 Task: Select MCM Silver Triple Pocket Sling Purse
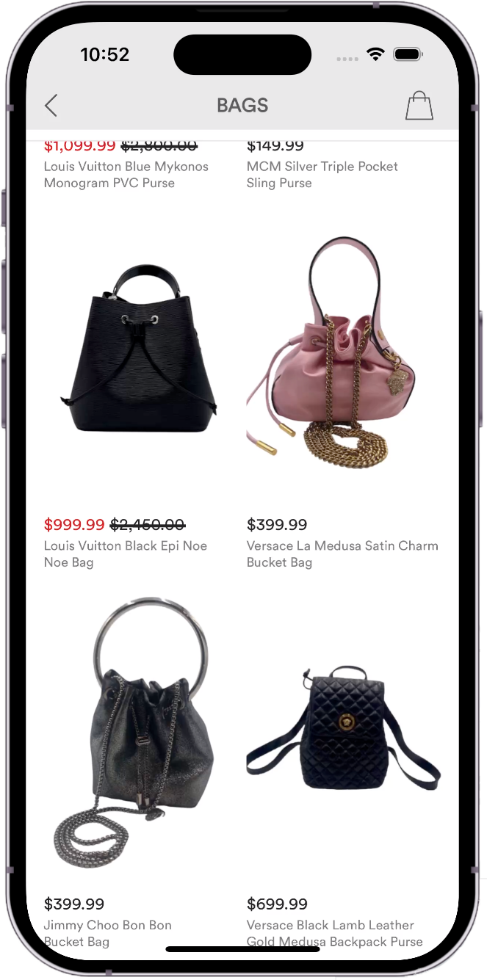(322, 175)
